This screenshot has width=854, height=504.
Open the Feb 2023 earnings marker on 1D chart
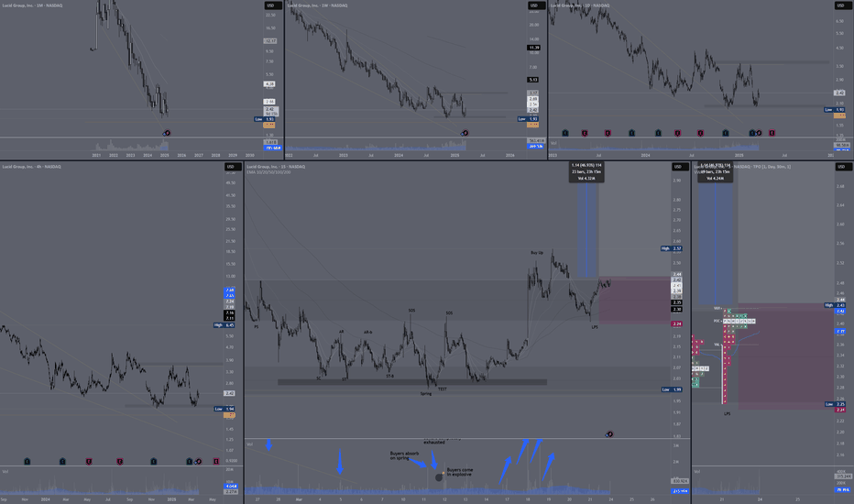pos(565,133)
